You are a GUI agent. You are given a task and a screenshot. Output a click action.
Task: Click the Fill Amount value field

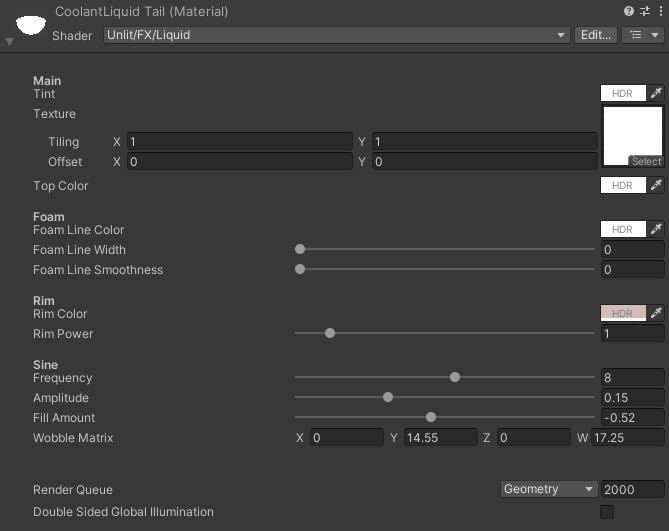click(x=632, y=417)
